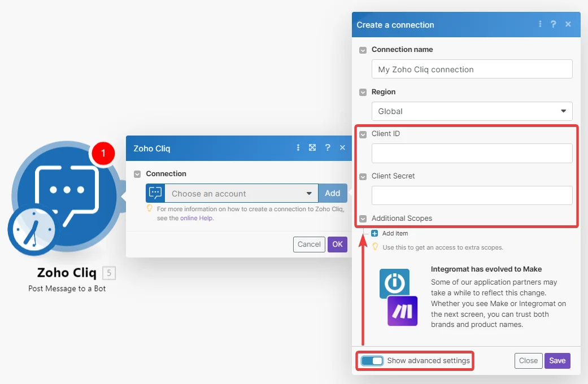Focus the Client Secret input field
This screenshot has width=588, height=384.
tap(472, 195)
